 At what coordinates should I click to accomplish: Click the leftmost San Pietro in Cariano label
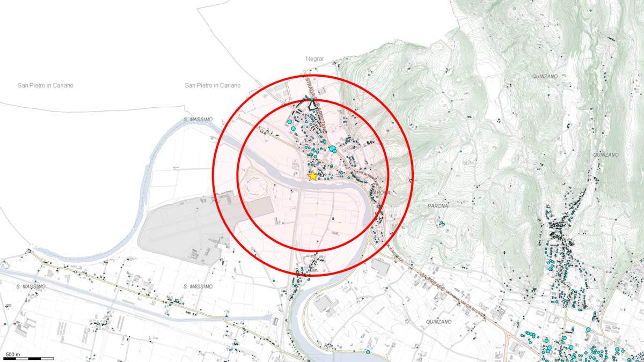click(45, 85)
